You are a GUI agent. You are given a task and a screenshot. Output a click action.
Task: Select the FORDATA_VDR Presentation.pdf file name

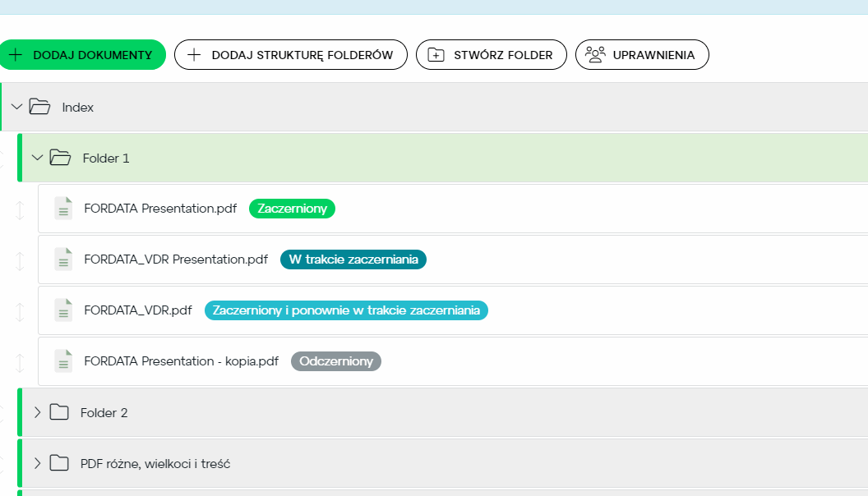tap(176, 259)
